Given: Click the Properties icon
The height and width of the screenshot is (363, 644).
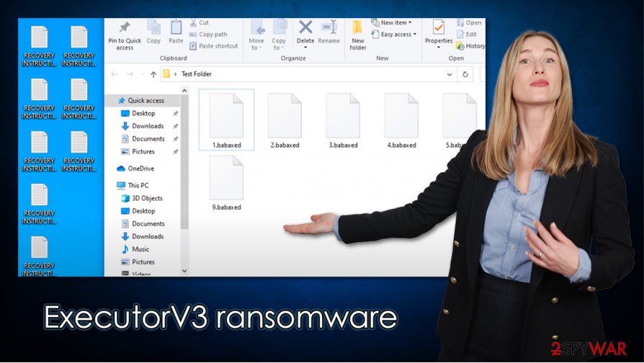Looking at the screenshot, I should [x=438, y=28].
